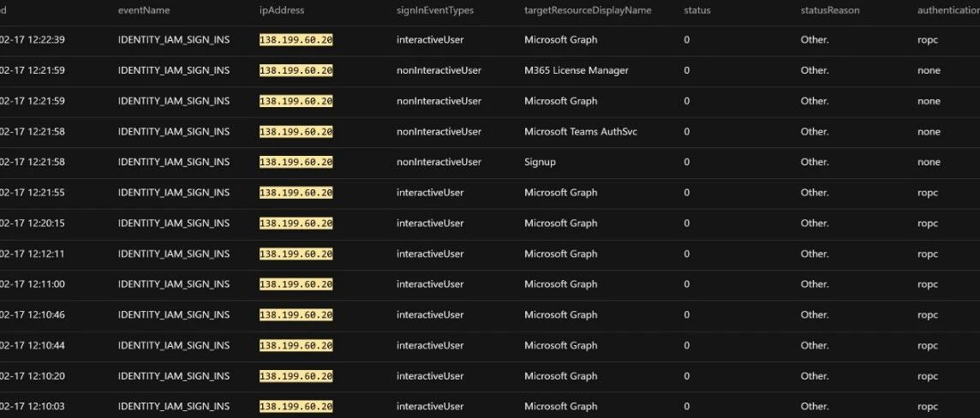Select the IP address in the 12:22:39 row
Viewport: 980px width, 418px height.
(x=296, y=40)
